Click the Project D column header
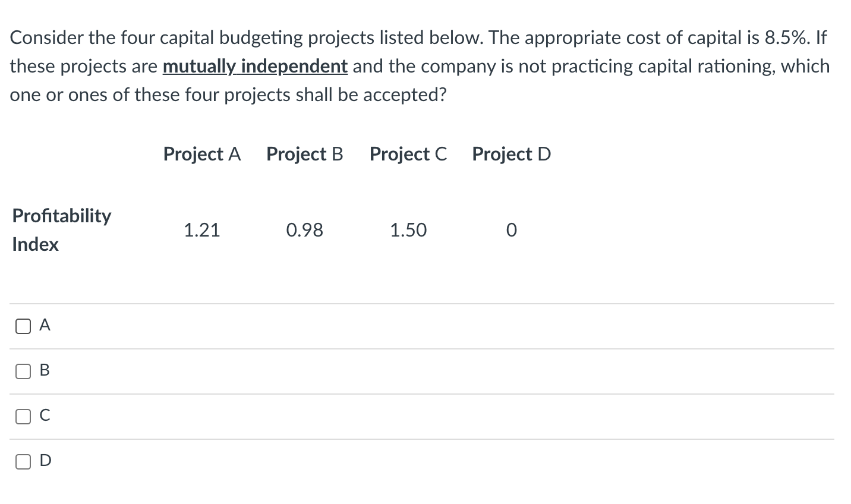This screenshot has width=851, height=504. tap(511, 154)
